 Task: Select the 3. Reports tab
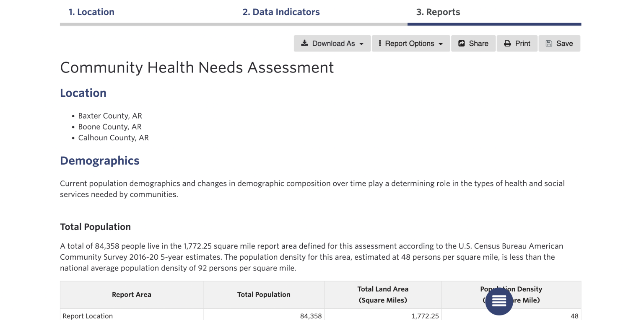pos(438,12)
